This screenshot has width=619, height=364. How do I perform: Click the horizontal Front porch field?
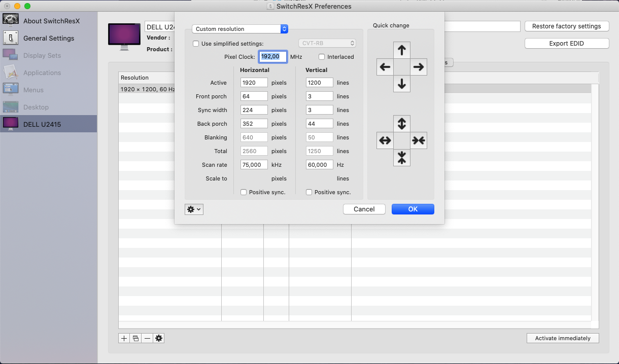(254, 96)
